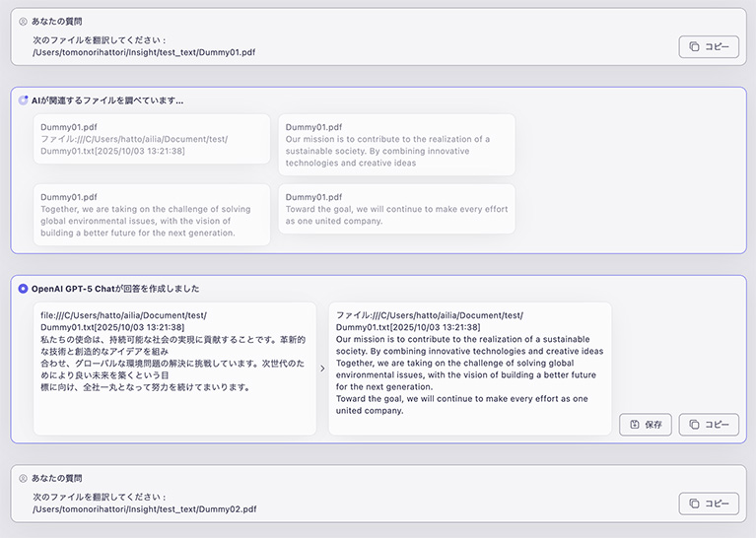Open the Dummy01.pdf card starting 'Together, we are'

152,215
